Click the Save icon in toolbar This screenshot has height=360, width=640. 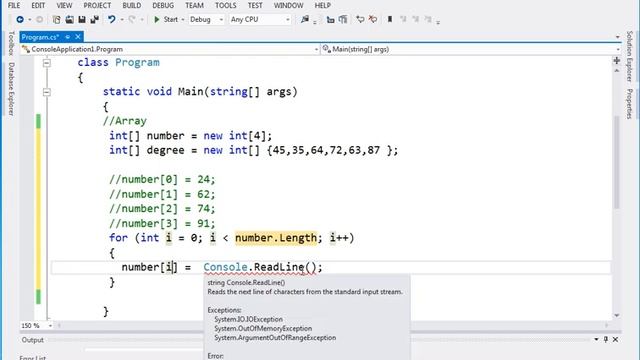82,19
